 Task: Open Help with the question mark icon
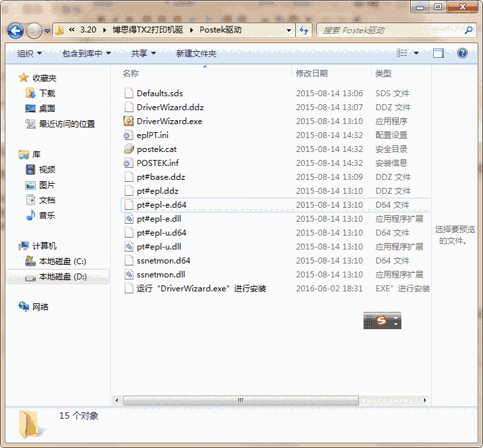pos(462,53)
